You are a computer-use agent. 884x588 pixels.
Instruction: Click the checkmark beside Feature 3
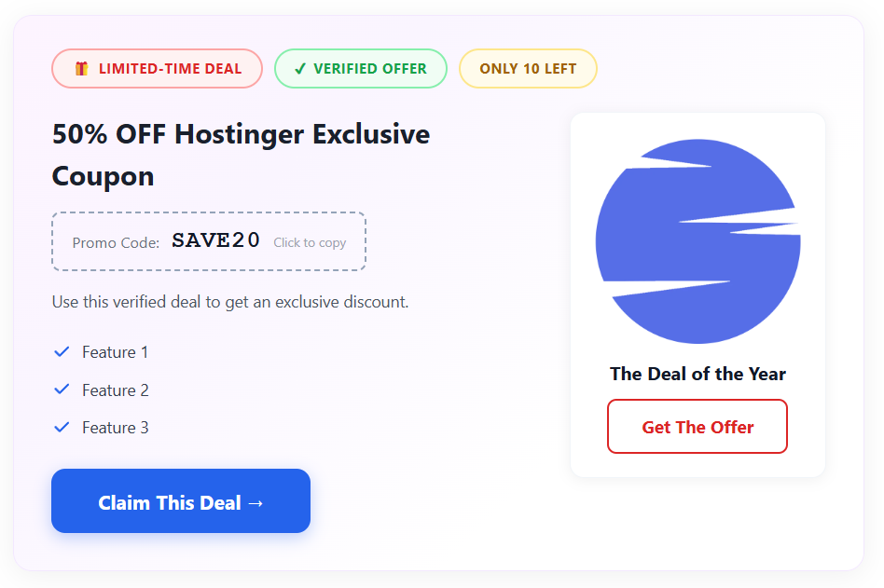[x=61, y=427]
